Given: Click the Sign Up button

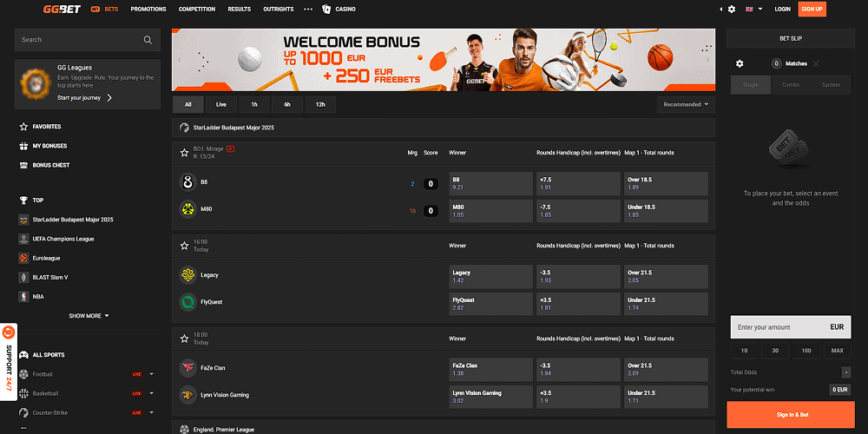Looking at the screenshot, I should pos(812,9).
